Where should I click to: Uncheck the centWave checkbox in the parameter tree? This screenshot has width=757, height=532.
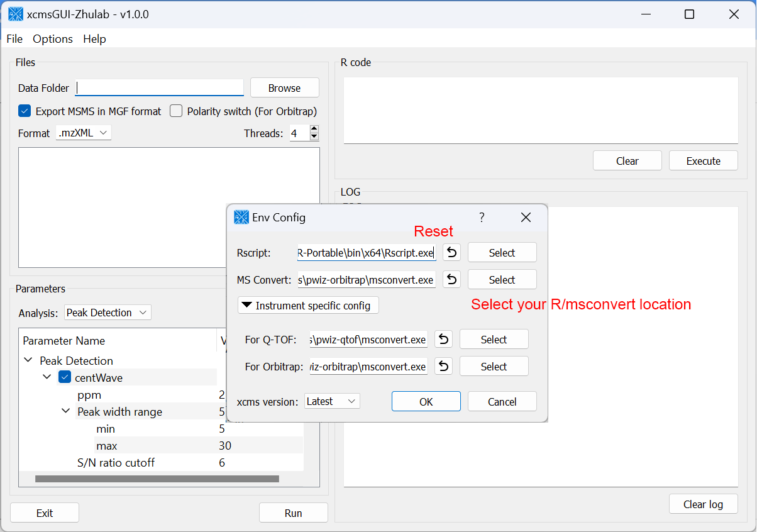pos(65,378)
